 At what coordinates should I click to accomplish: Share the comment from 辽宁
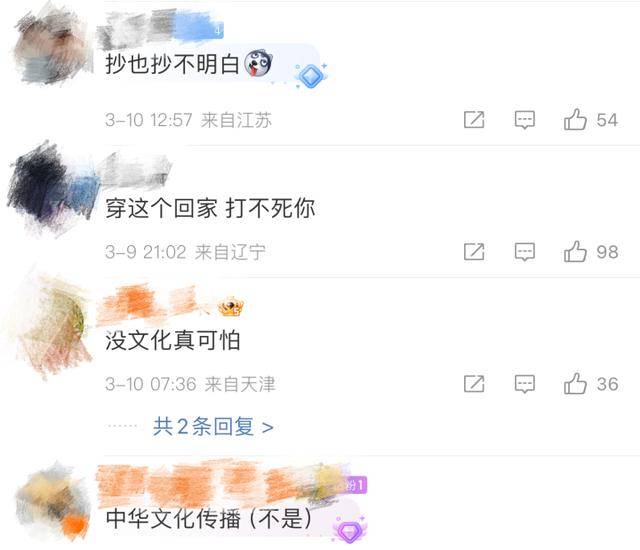[474, 252]
